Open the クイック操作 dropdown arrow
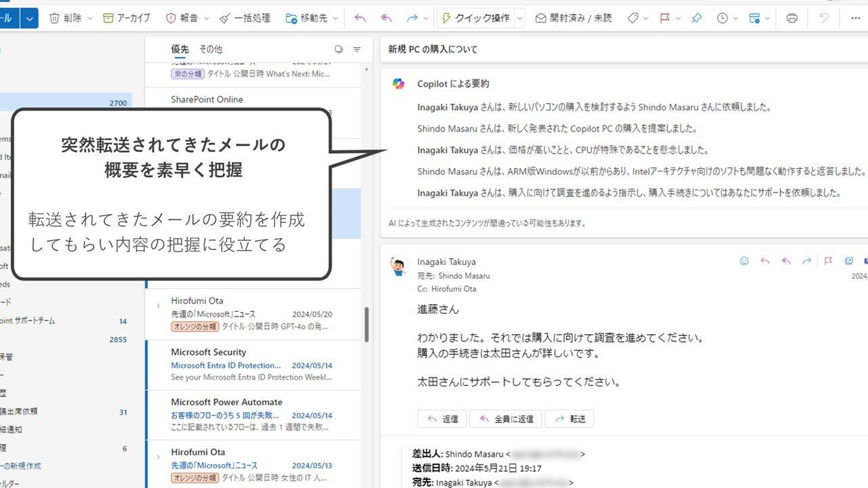 520,18
